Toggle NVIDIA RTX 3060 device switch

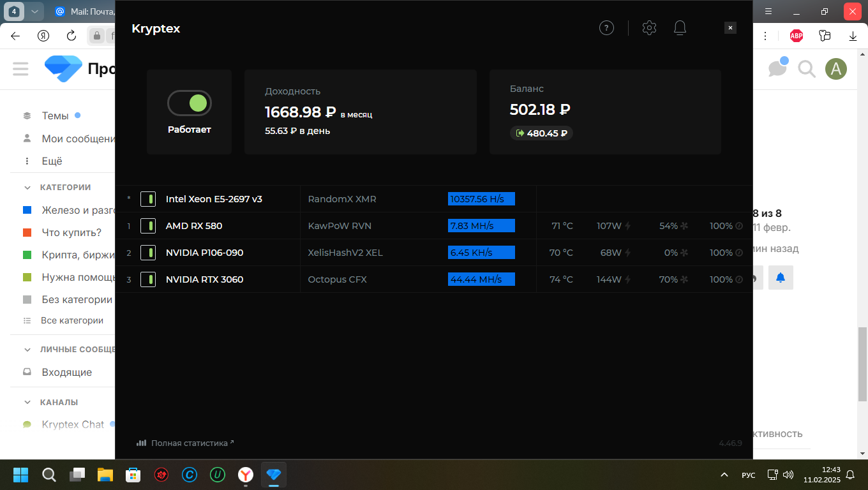[x=148, y=279]
